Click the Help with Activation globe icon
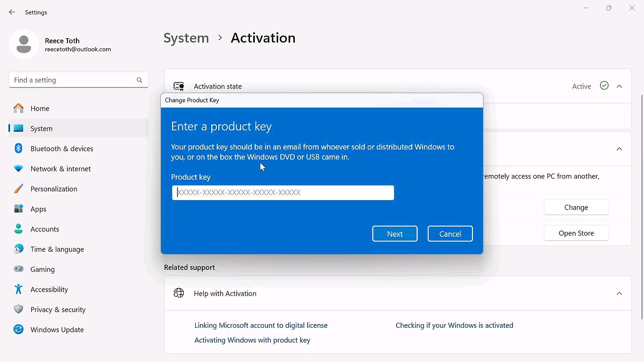The height and width of the screenshot is (362, 644). (x=179, y=293)
